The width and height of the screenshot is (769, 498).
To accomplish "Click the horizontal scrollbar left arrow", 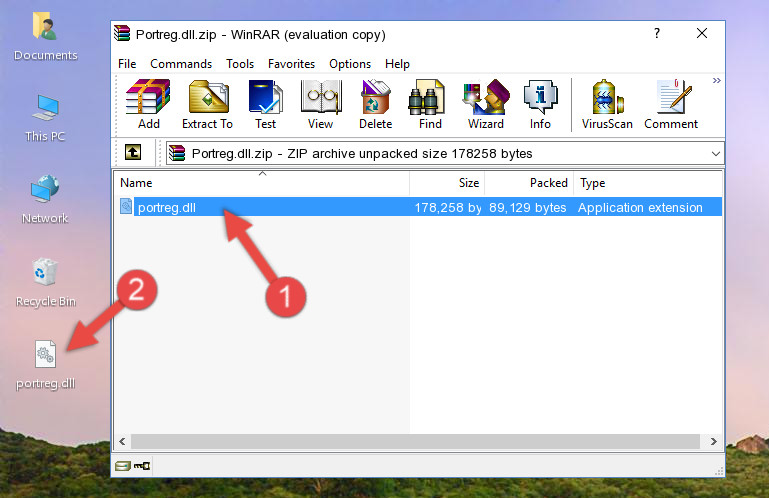I will click(x=123, y=442).
